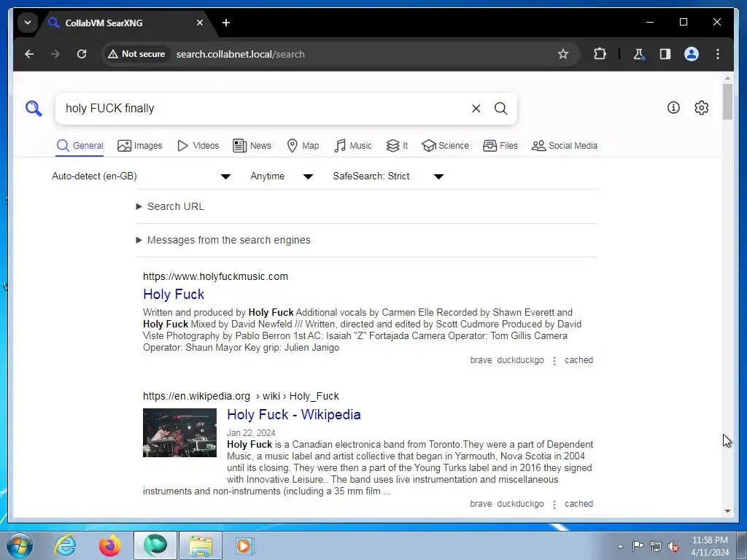
Task: Open the three-dot menu on Wikipedia result
Action: tap(554, 505)
